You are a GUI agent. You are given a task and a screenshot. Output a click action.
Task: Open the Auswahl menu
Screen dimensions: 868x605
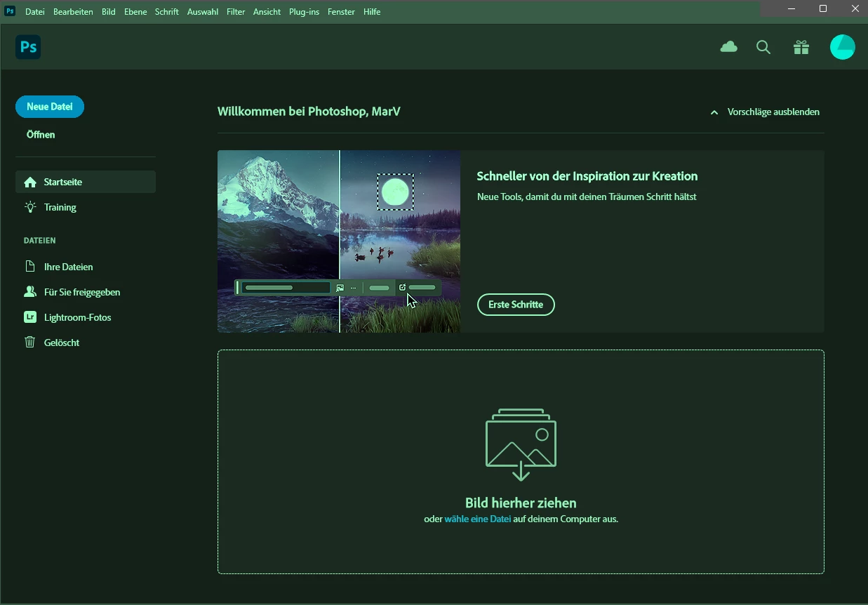203,12
